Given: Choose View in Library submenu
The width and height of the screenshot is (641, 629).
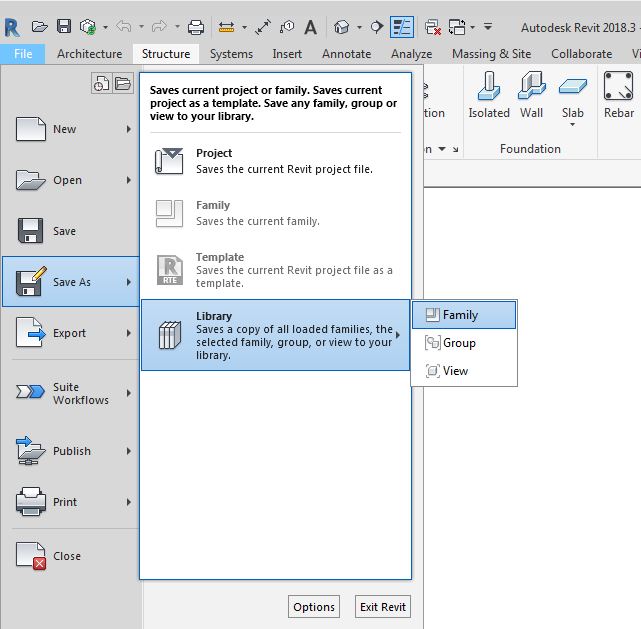Looking at the screenshot, I should coord(464,371).
